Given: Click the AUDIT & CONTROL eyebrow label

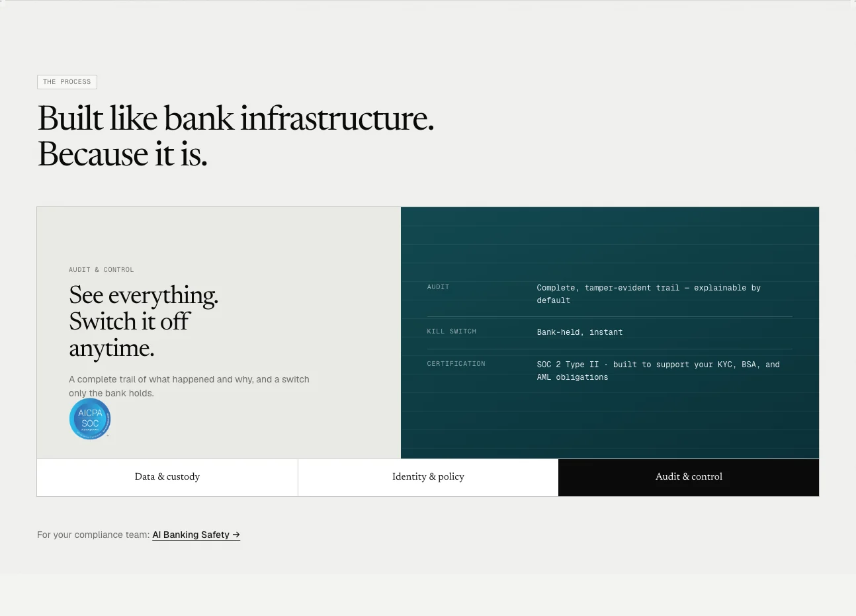Looking at the screenshot, I should (101, 270).
